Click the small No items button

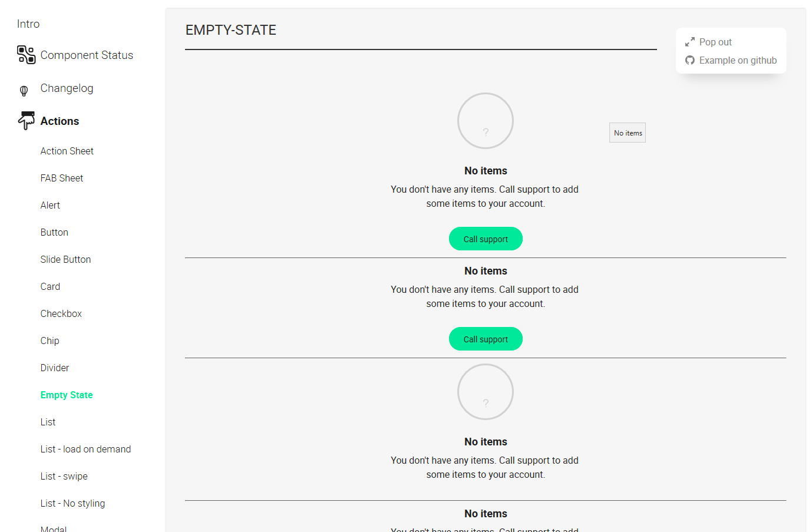(627, 132)
